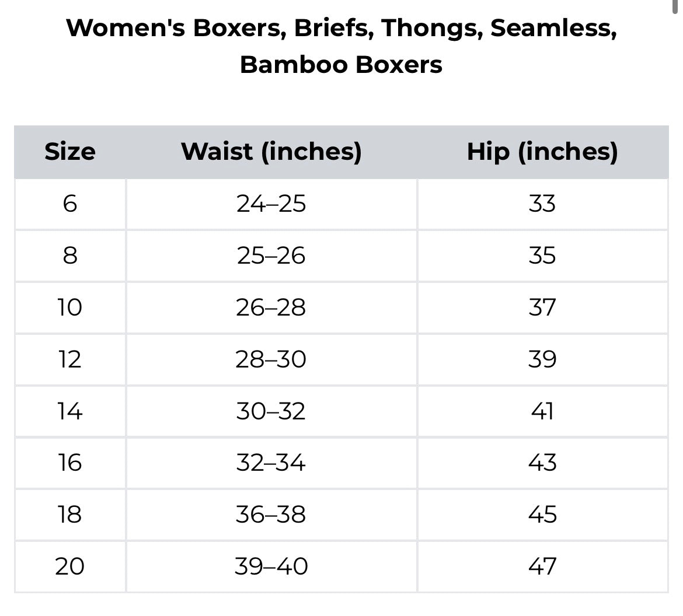Click the 32–34 waist measurement cell
The image size is (683, 616).
pos(271,463)
